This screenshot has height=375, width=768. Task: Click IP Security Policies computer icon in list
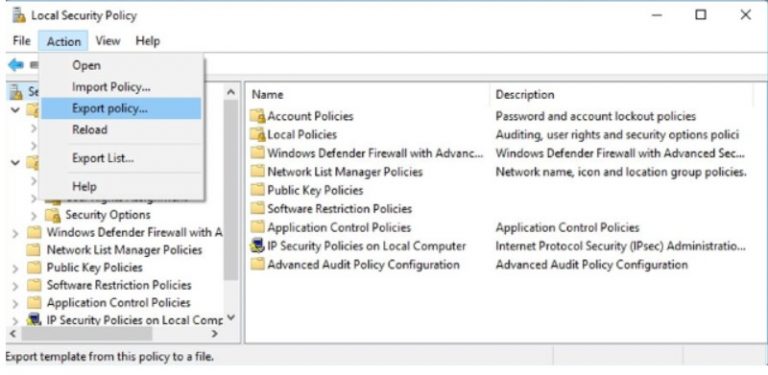point(258,246)
